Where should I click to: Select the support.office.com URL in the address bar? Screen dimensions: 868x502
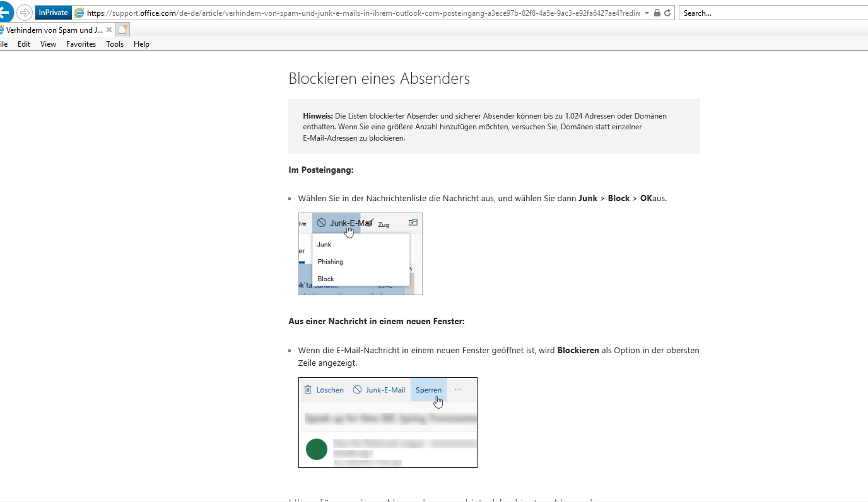click(x=363, y=13)
